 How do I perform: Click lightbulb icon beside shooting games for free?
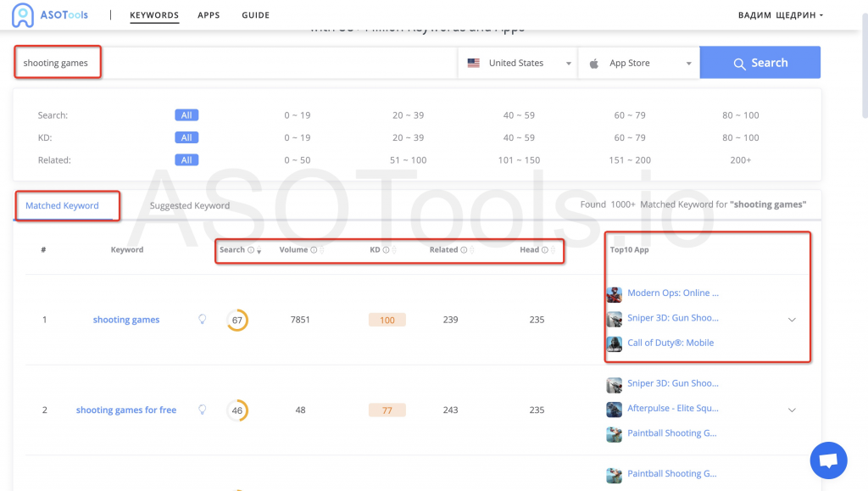[x=202, y=410]
